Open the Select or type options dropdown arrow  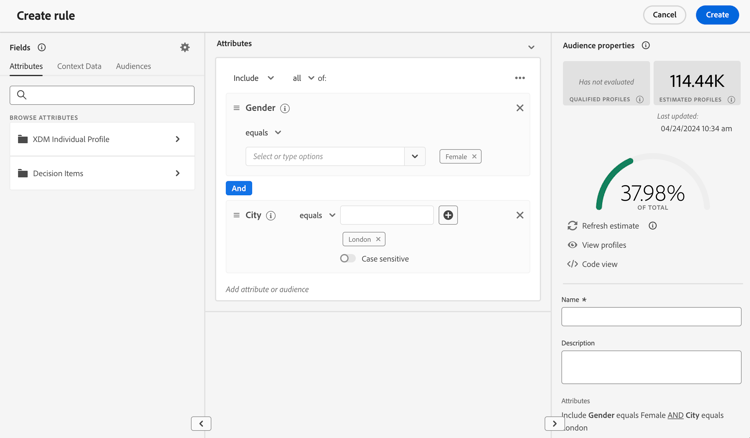pyautogui.click(x=415, y=156)
